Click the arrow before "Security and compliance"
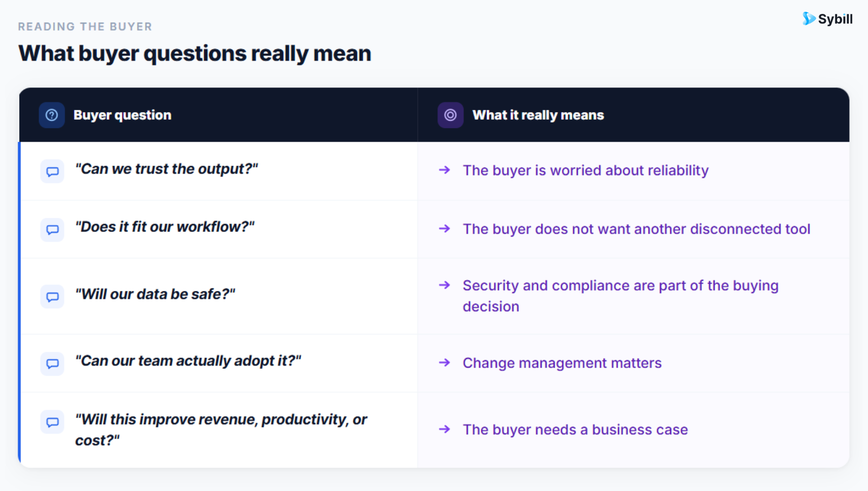Screen dimensions: 868x491 click(x=444, y=285)
